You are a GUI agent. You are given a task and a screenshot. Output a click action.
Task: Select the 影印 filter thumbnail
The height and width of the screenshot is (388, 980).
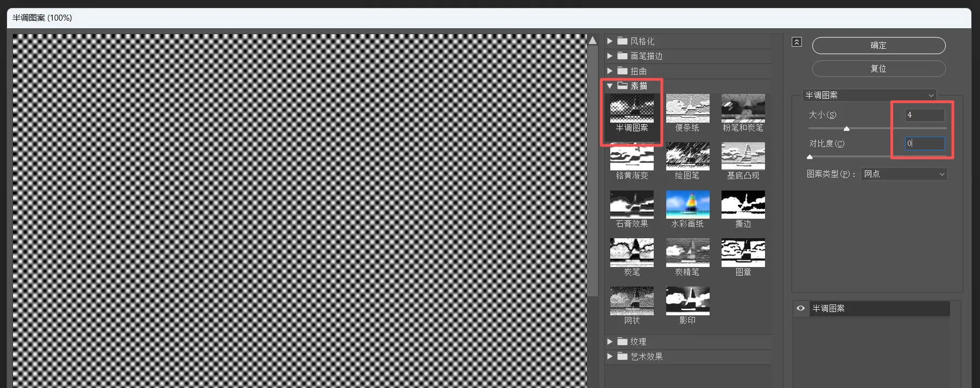click(x=687, y=301)
